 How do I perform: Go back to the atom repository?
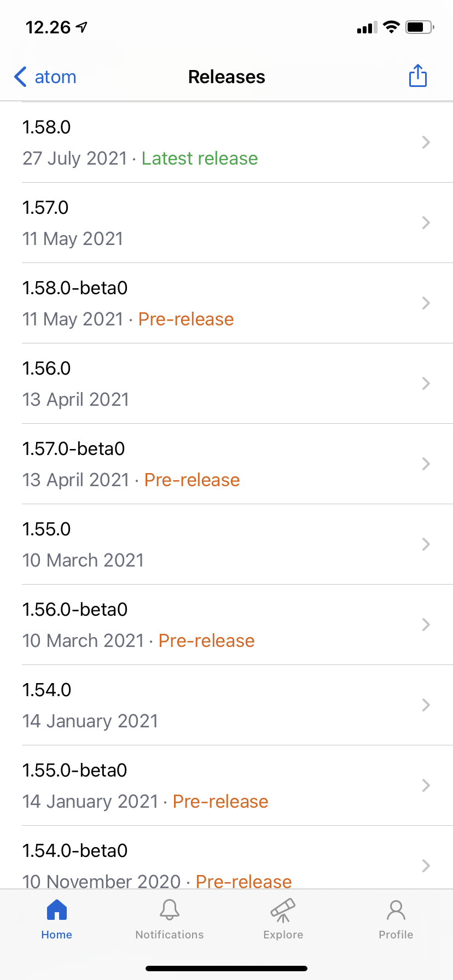click(55, 77)
